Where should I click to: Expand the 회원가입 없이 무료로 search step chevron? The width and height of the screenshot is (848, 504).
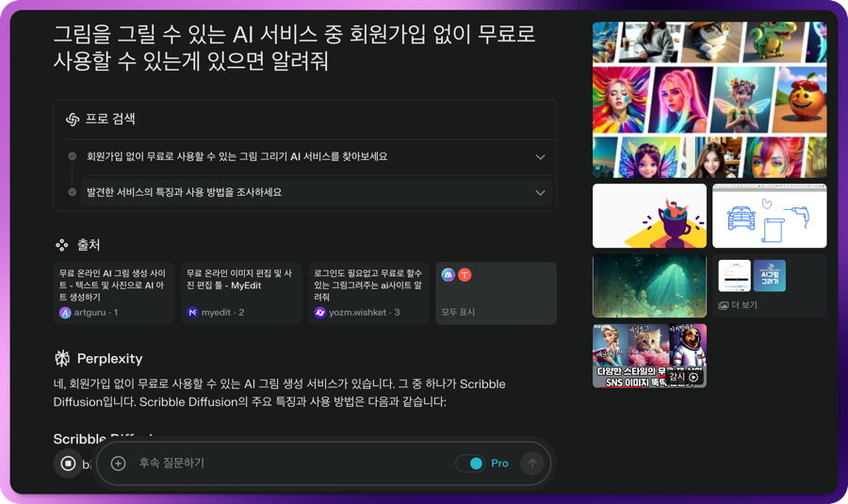[540, 156]
